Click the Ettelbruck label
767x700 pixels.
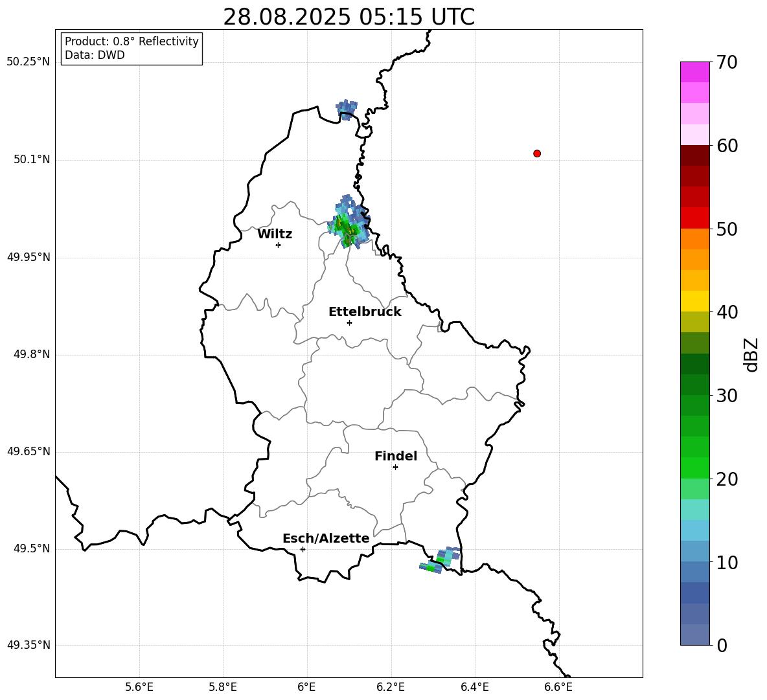tap(365, 312)
